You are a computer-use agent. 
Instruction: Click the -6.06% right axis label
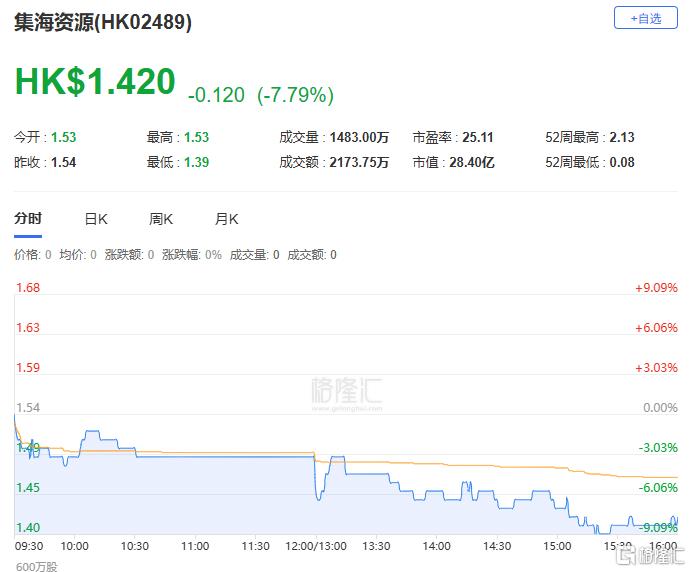point(658,488)
